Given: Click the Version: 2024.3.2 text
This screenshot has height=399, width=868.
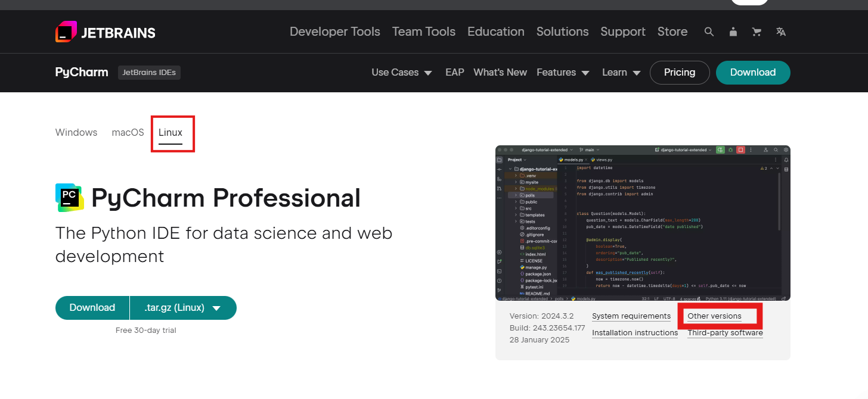Looking at the screenshot, I should (541, 316).
